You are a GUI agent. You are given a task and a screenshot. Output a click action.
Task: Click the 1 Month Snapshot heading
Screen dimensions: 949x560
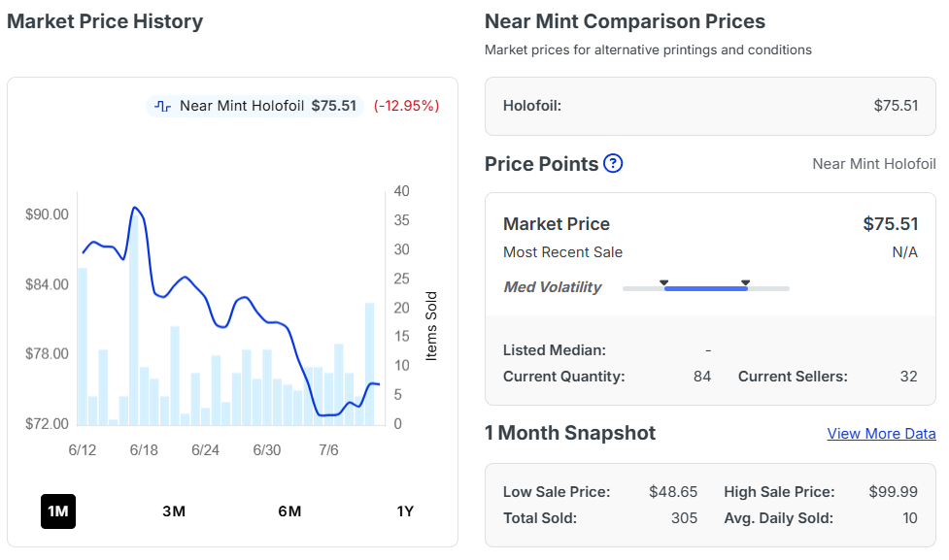click(x=570, y=433)
